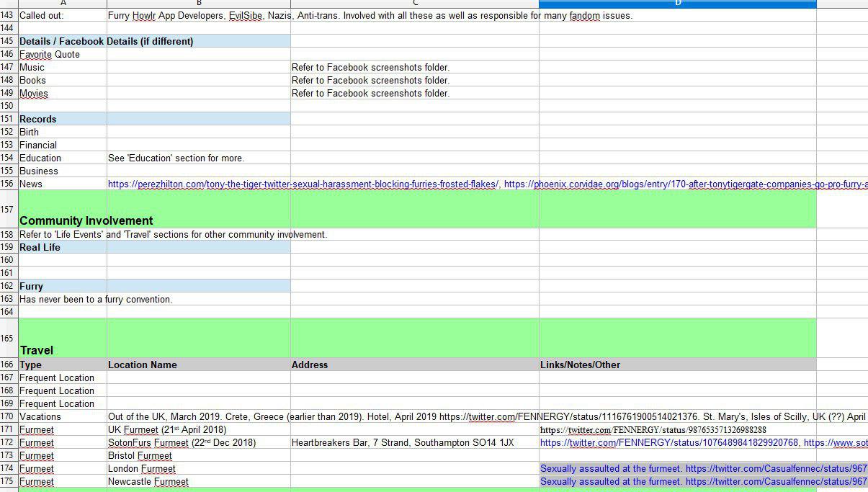Viewport: 868px width, 492px height.
Task: Select the 'Address' heading cell
Action: point(415,364)
